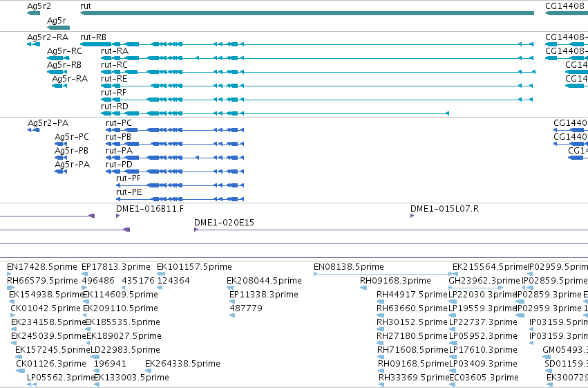Select the EP17813.3prime EST label
The height and width of the screenshot is (388, 588).
(116, 267)
